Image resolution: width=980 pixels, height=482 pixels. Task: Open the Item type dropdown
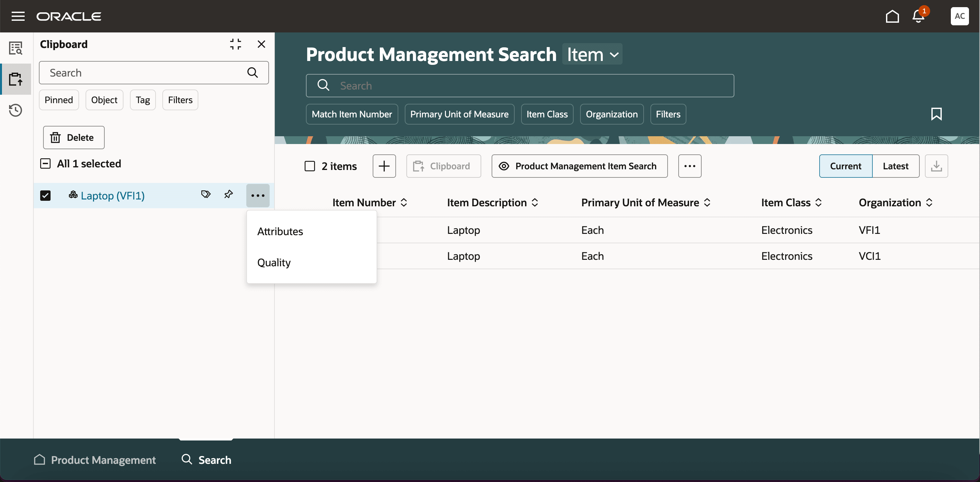click(x=592, y=54)
